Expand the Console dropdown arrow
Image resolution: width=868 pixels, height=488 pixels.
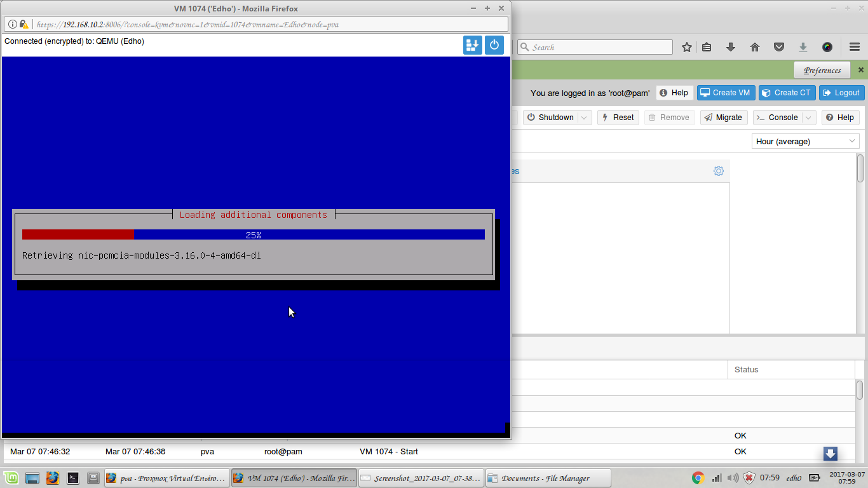809,118
